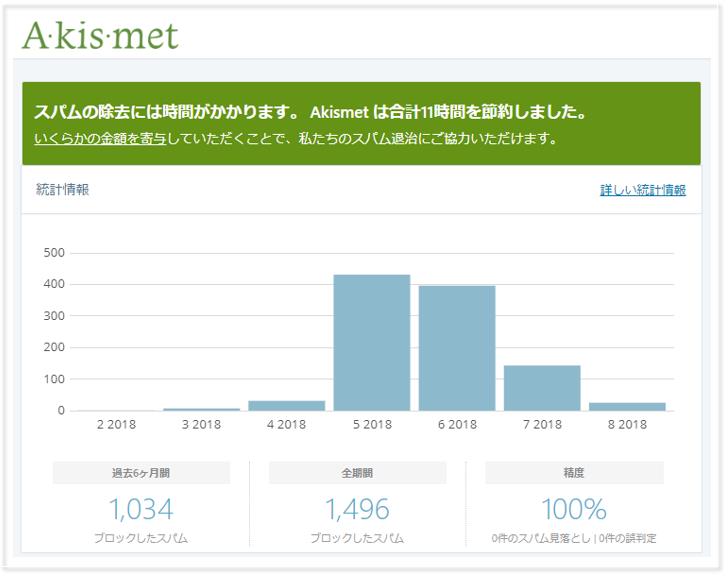Click the 精度 label
The width and height of the screenshot is (728, 577).
(x=574, y=473)
